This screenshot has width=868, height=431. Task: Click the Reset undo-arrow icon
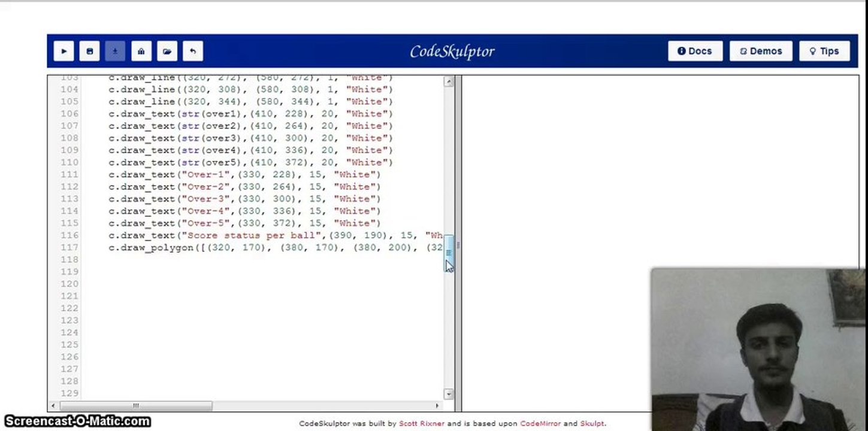192,51
